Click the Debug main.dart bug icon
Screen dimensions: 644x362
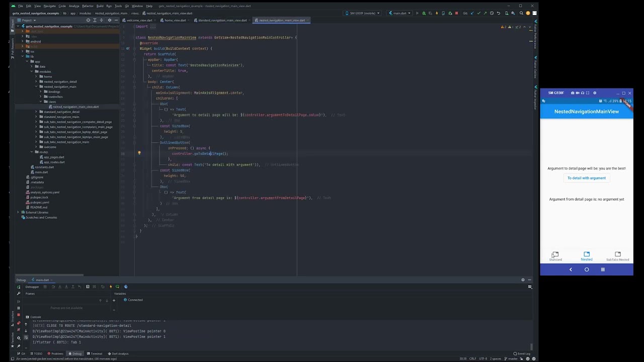coord(424,13)
